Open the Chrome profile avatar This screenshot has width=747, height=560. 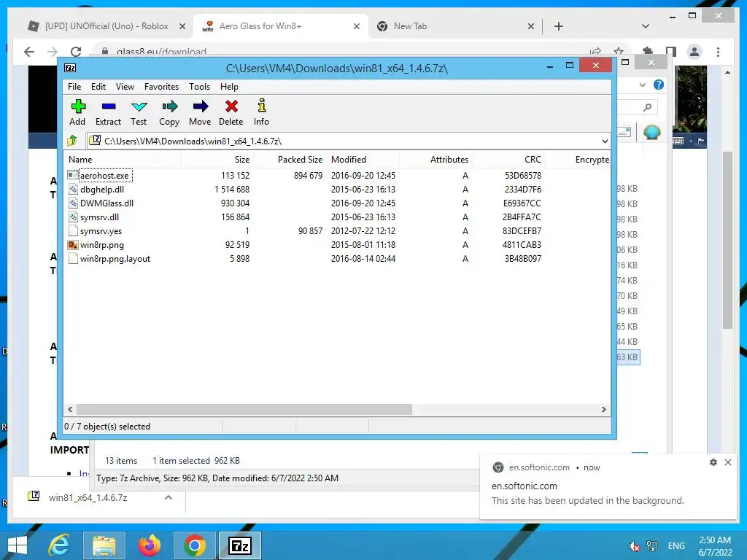[x=694, y=52]
